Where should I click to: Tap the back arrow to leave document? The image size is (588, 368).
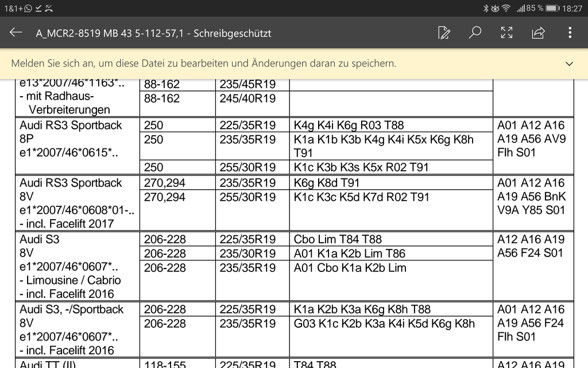(16, 33)
